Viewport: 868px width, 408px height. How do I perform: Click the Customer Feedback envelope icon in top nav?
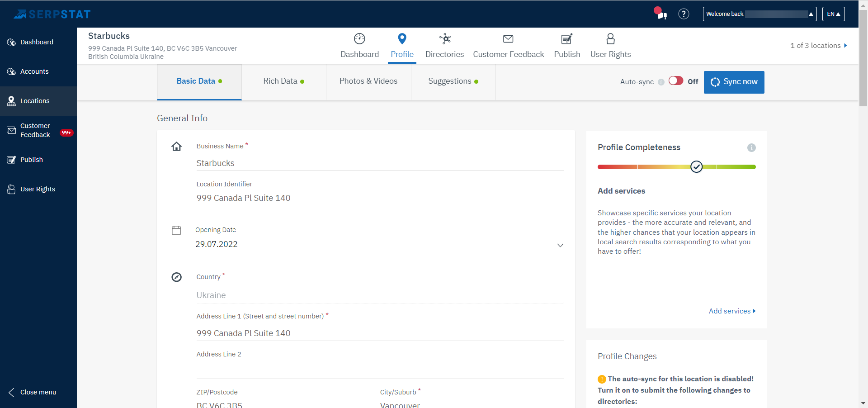[x=508, y=39]
